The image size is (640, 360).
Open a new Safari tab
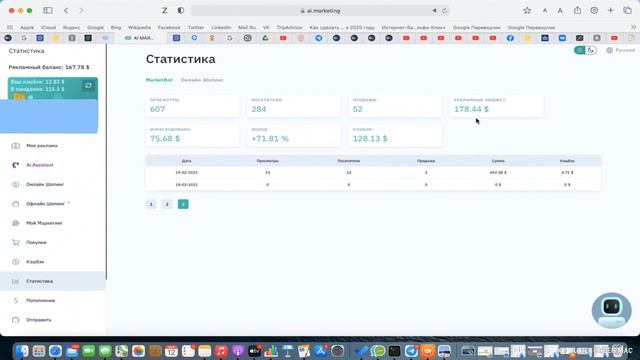(610, 11)
